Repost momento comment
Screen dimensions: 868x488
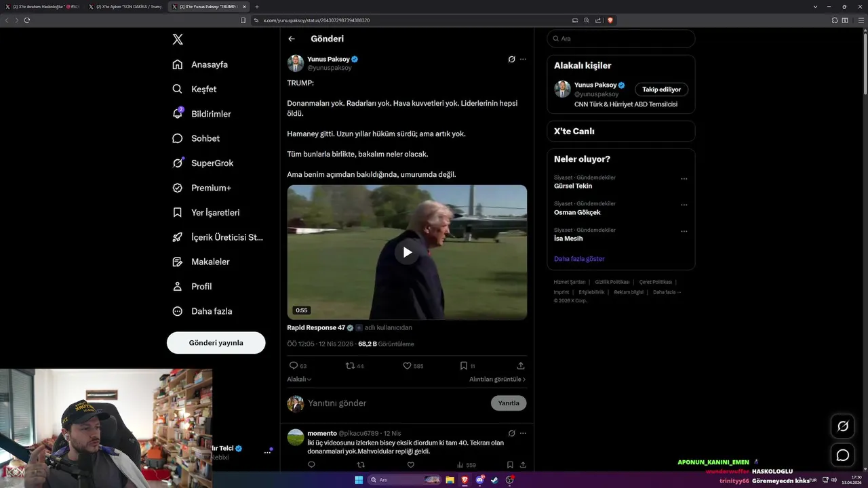click(x=361, y=465)
